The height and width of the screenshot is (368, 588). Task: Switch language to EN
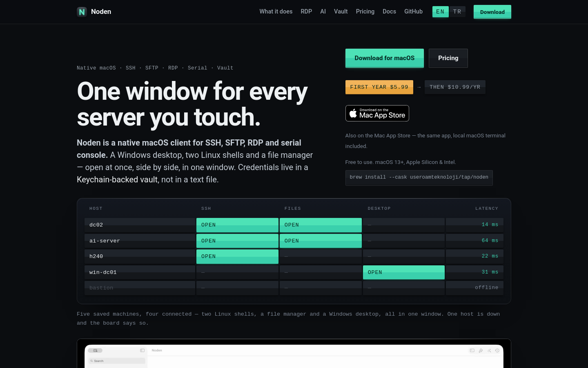click(x=440, y=12)
